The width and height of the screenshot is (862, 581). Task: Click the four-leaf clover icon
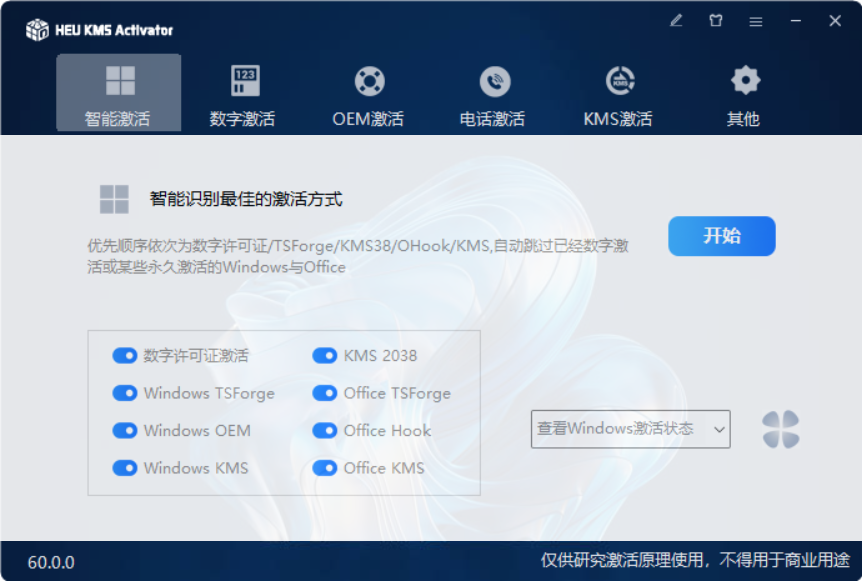click(x=781, y=429)
